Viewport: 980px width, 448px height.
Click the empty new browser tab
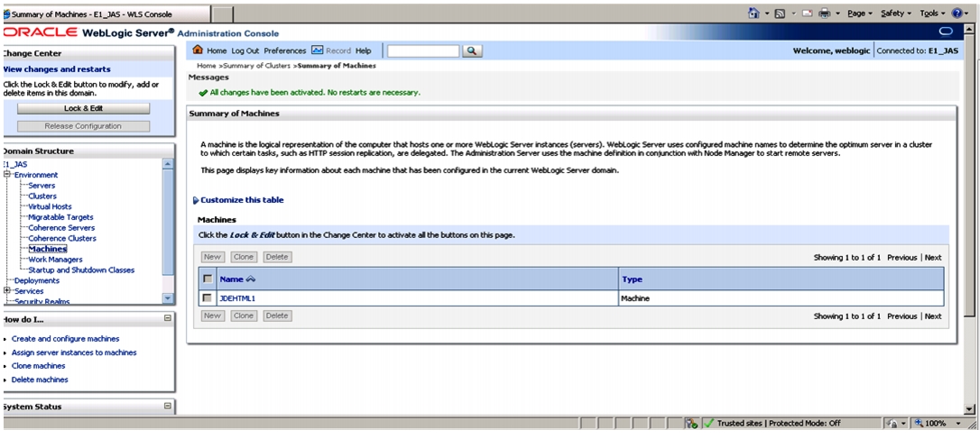[223, 14]
